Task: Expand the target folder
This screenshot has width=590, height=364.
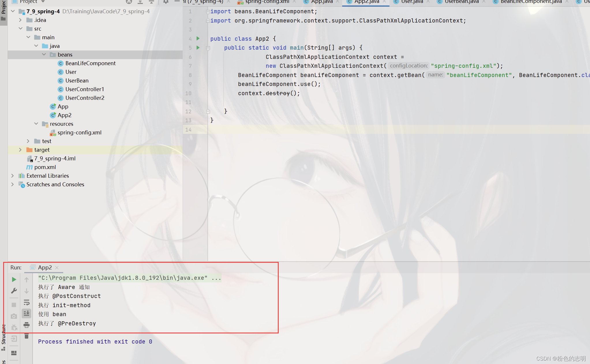Action: (x=20, y=150)
